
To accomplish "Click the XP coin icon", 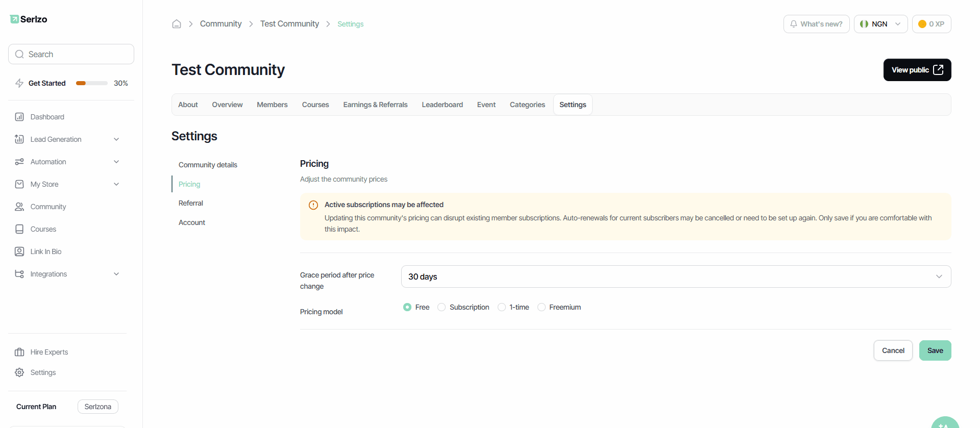I will [922, 24].
